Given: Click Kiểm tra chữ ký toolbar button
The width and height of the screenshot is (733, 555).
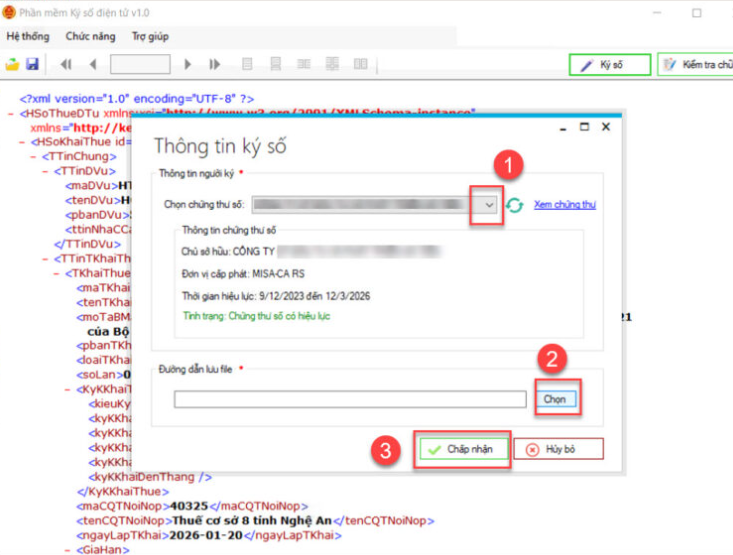Looking at the screenshot, I should coord(696,65).
